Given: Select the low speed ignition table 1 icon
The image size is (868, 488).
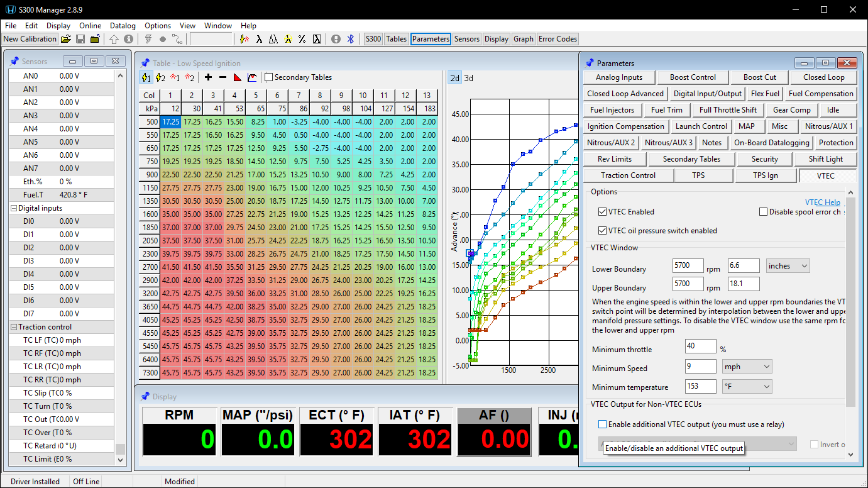Looking at the screenshot, I should [146, 77].
